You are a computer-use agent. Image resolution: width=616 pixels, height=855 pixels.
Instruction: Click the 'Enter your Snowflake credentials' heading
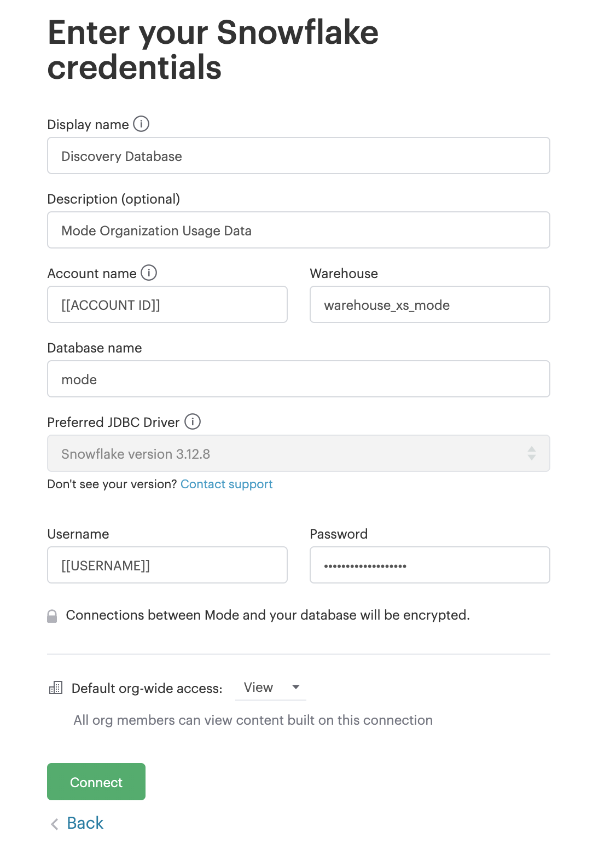(213, 50)
